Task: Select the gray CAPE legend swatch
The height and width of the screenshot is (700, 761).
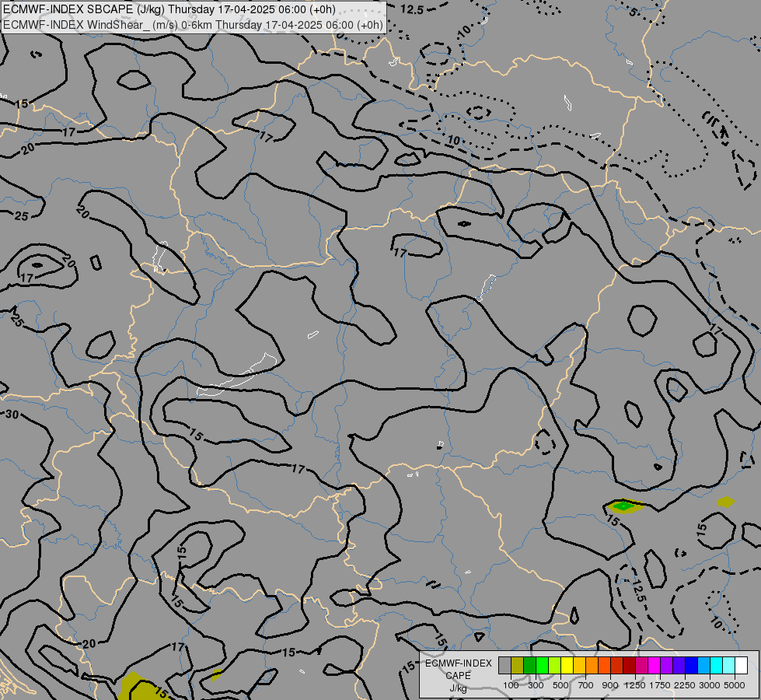Action: click(x=504, y=665)
